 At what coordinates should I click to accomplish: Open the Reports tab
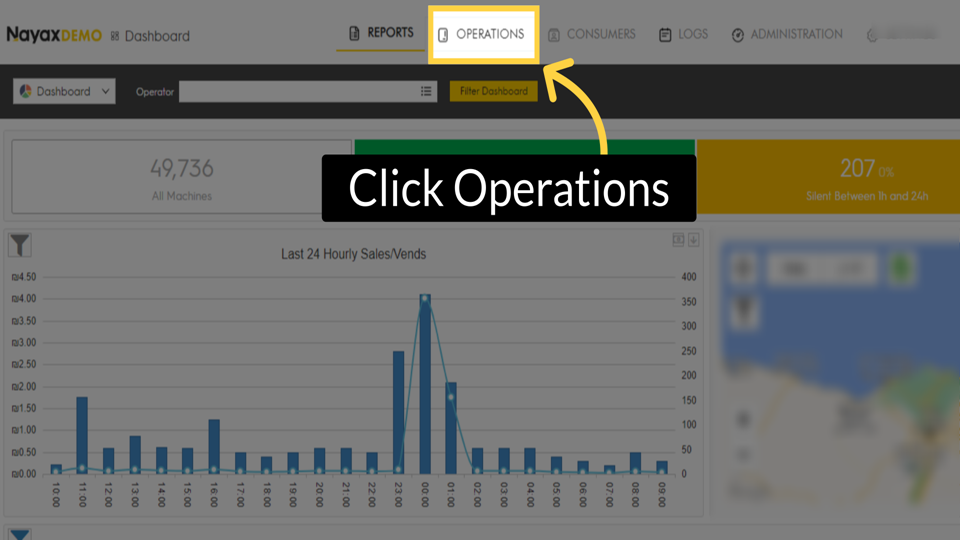click(x=381, y=33)
